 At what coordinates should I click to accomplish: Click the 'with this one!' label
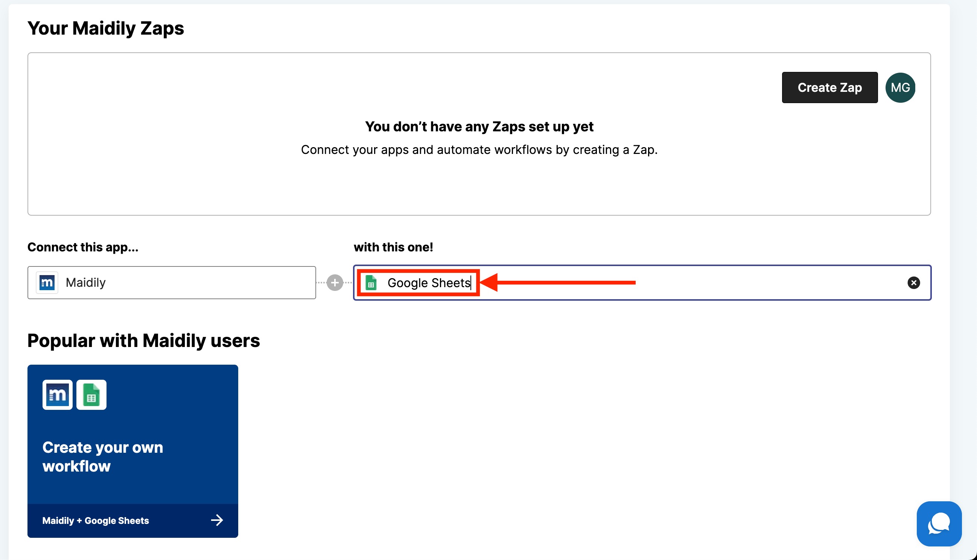tap(393, 247)
